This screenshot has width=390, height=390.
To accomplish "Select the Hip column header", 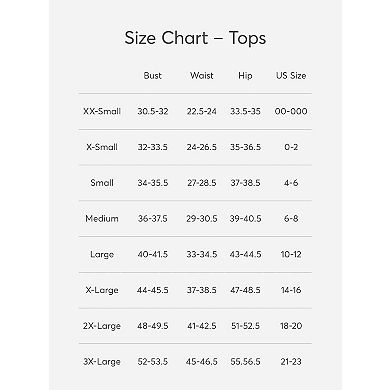I will click(245, 76).
